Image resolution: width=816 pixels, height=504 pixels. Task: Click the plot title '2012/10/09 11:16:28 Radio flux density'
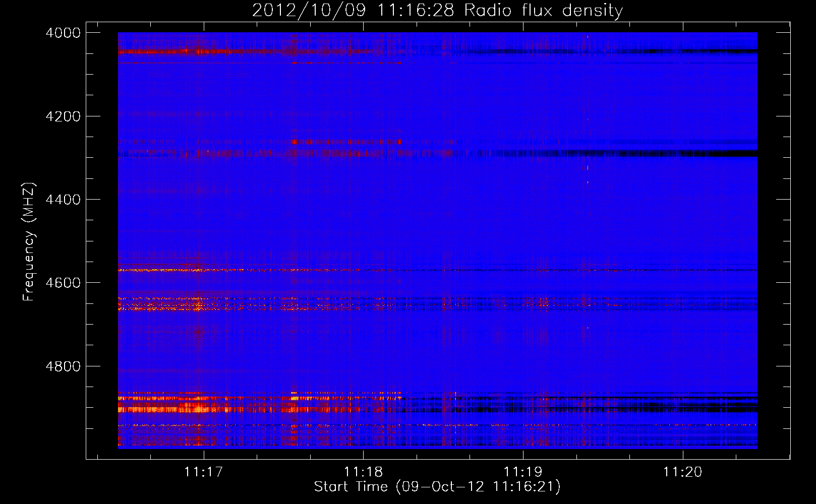437,10
